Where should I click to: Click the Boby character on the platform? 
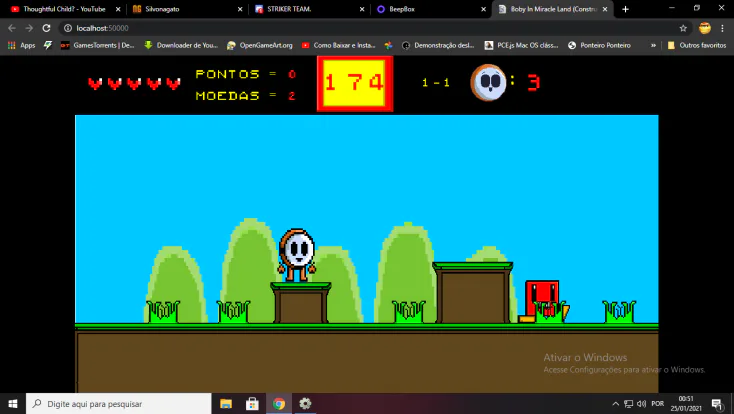coord(297,255)
